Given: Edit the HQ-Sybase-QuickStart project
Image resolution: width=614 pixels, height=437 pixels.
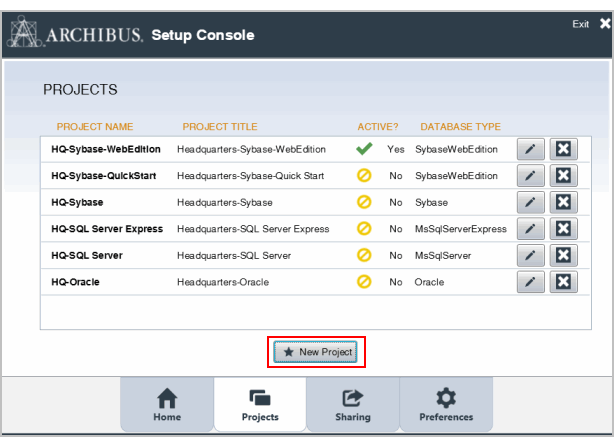Looking at the screenshot, I should click(x=531, y=176).
